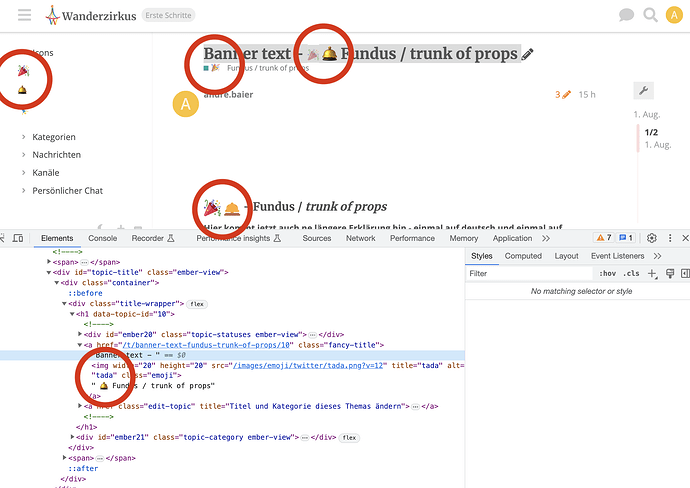Open the Network tab

click(360, 238)
